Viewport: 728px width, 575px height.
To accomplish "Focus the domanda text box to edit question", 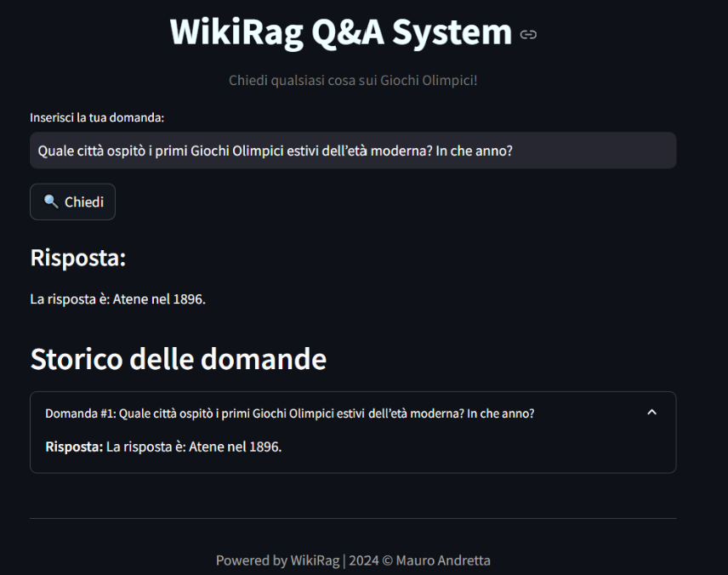I will pyautogui.click(x=353, y=150).
